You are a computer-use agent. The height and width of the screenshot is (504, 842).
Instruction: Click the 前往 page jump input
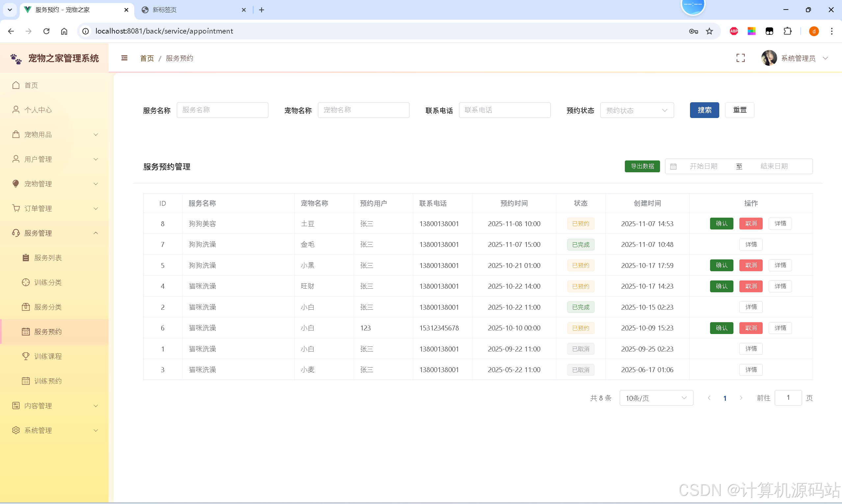[788, 398]
